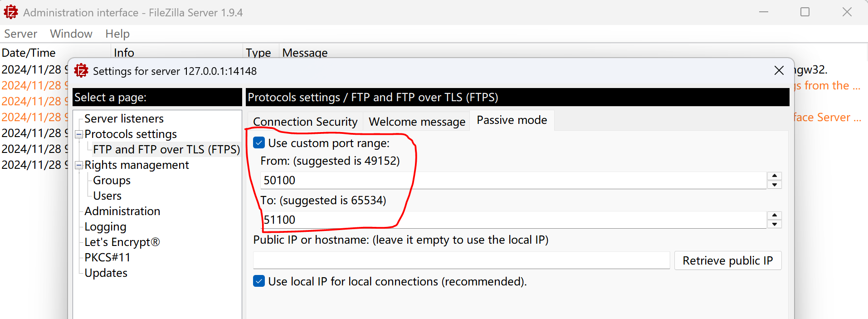Select Let's Encrypt® settings page
This screenshot has height=319, width=868.
(x=122, y=242)
